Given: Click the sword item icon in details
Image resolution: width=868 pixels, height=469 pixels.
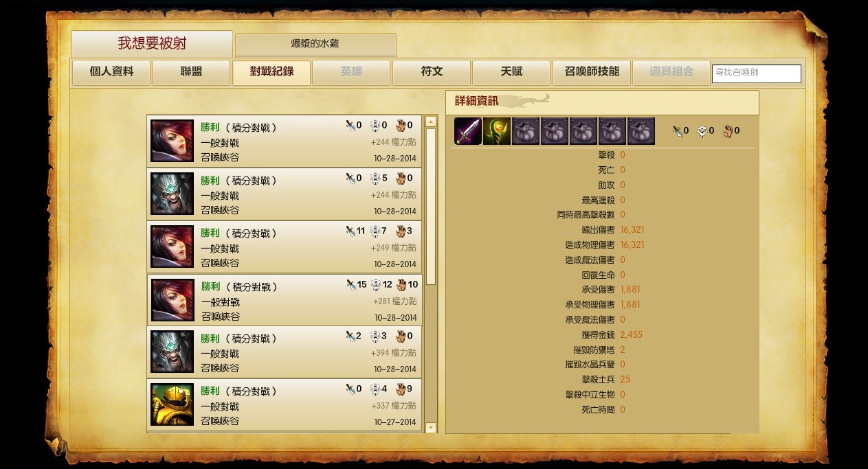Looking at the screenshot, I should (468, 131).
